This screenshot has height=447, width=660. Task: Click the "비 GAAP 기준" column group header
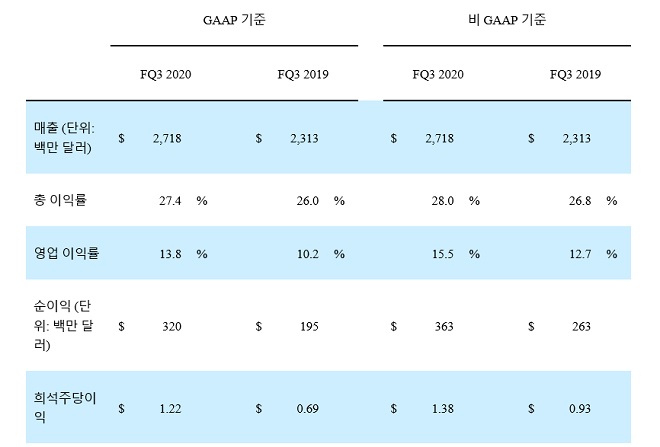coord(506,19)
